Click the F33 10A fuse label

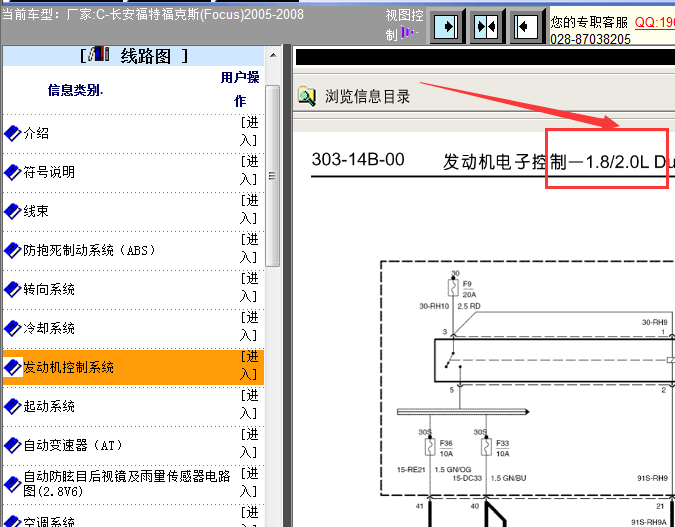tap(502, 448)
